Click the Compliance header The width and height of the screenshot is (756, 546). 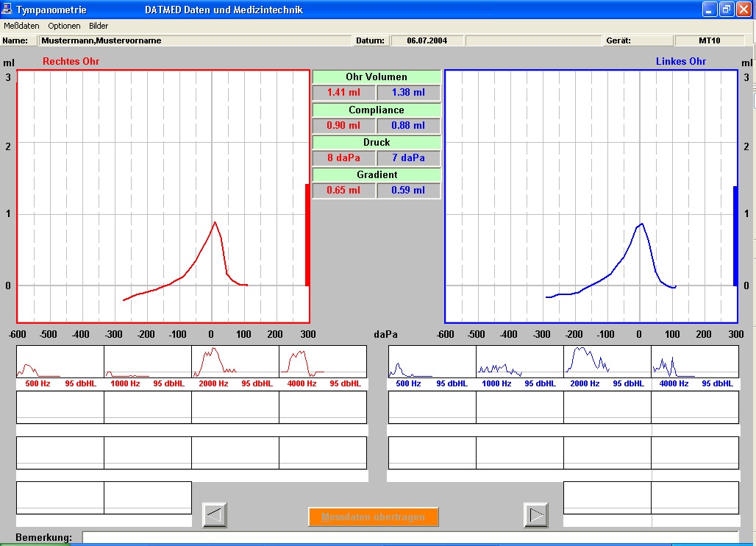(x=377, y=110)
